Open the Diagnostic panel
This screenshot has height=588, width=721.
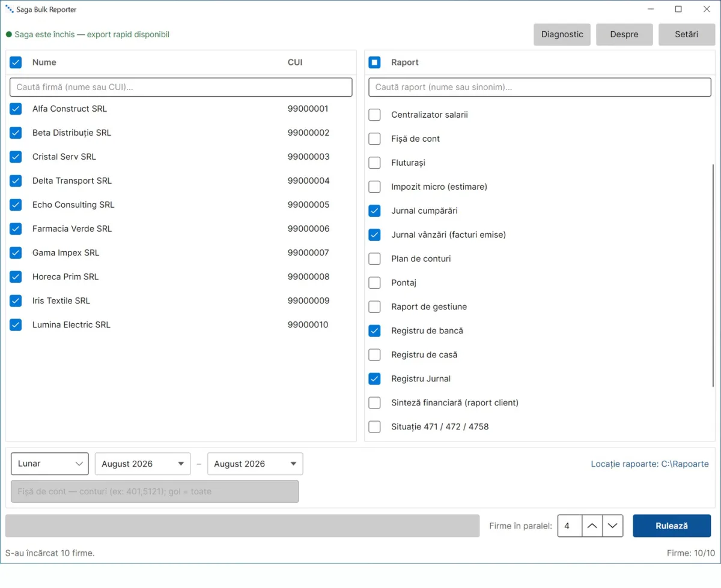pyautogui.click(x=562, y=34)
